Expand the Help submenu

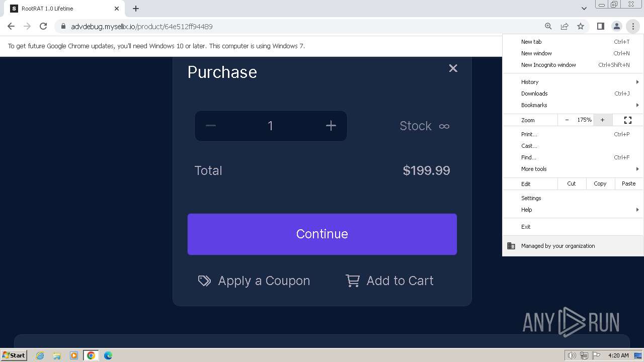pyautogui.click(x=573, y=210)
